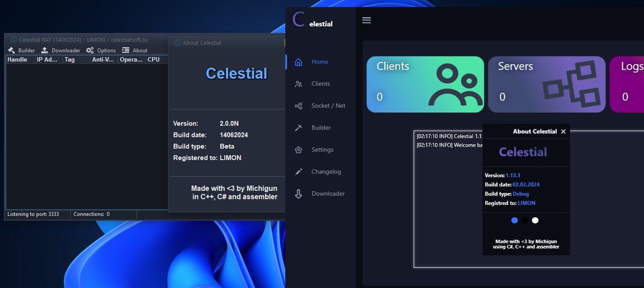Click 'Listening to port: 3333' status text

(33, 214)
